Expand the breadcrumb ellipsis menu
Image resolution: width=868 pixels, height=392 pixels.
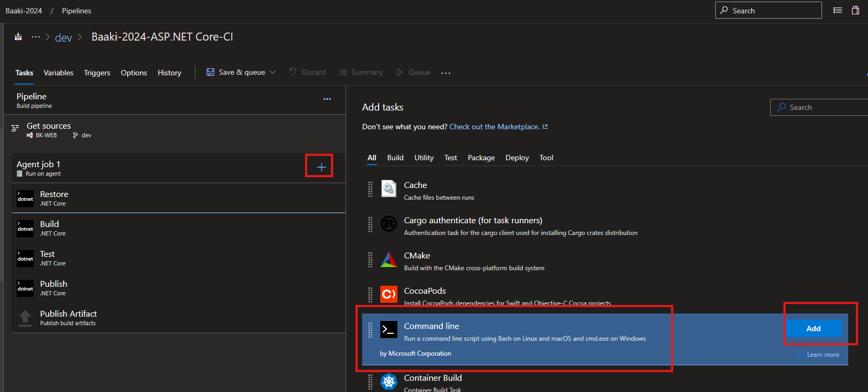35,37
